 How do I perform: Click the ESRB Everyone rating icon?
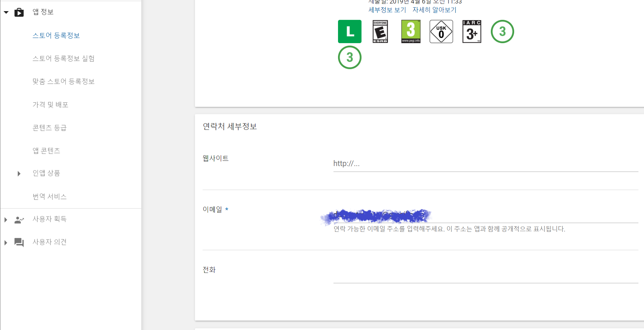click(380, 31)
